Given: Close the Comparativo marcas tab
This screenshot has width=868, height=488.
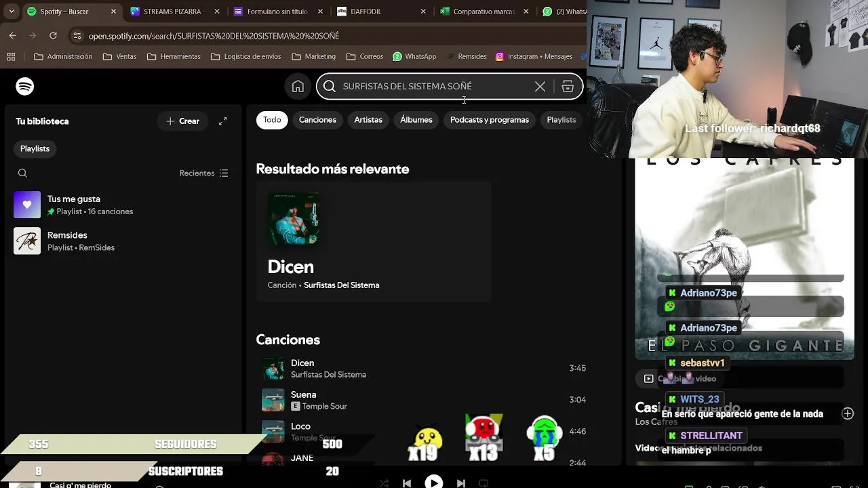Looking at the screenshot, I should click(526, 12).
